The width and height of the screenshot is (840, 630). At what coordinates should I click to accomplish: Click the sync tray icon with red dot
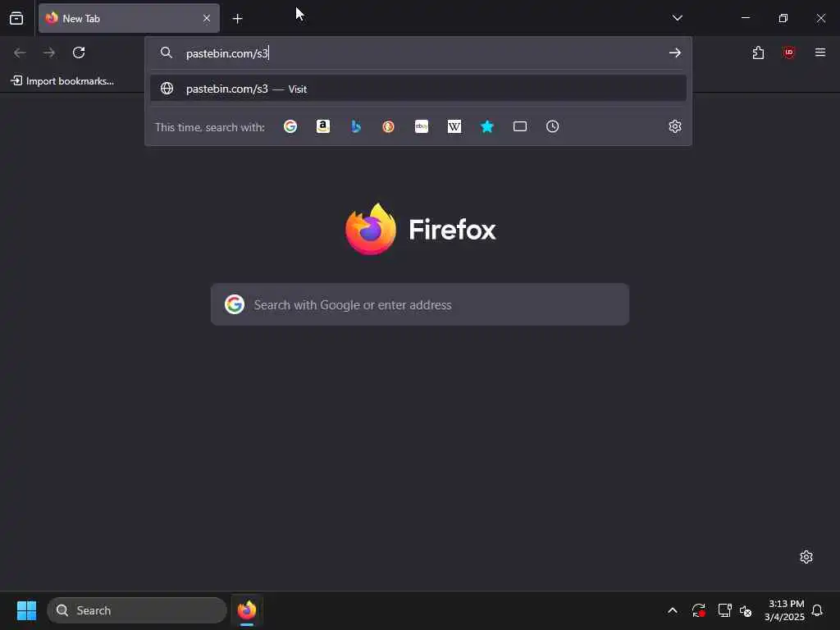[x=699, y=610]
